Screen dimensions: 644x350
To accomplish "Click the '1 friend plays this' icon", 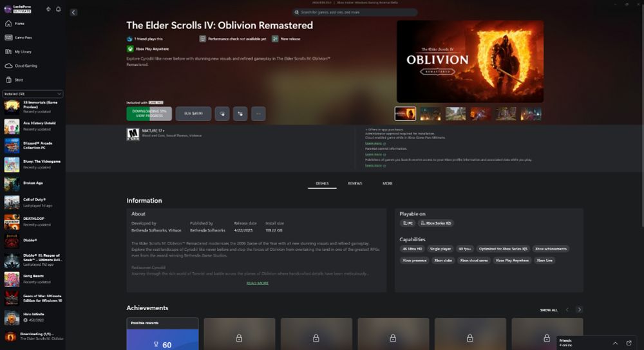I will tap(129, 39).
